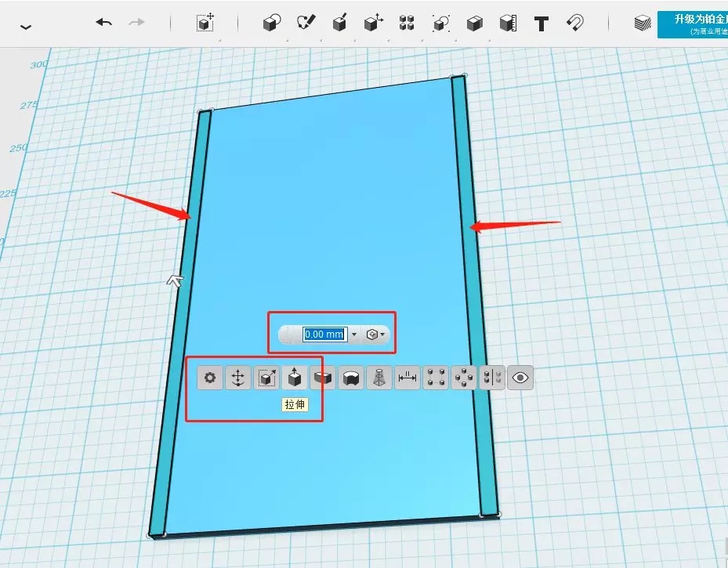This screenshot has width=728, height=568.
Task: Toggle visibility with the eye icon
Action: coord(520,378)
